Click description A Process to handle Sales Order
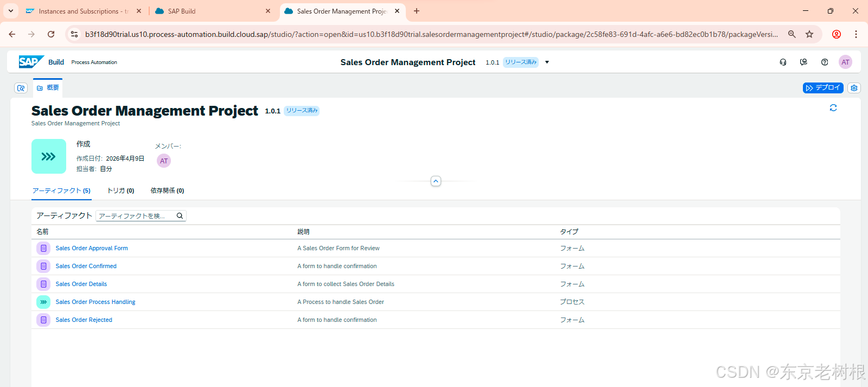The width and height of the screenshot is (868, 387). click(x=341, y=302)
